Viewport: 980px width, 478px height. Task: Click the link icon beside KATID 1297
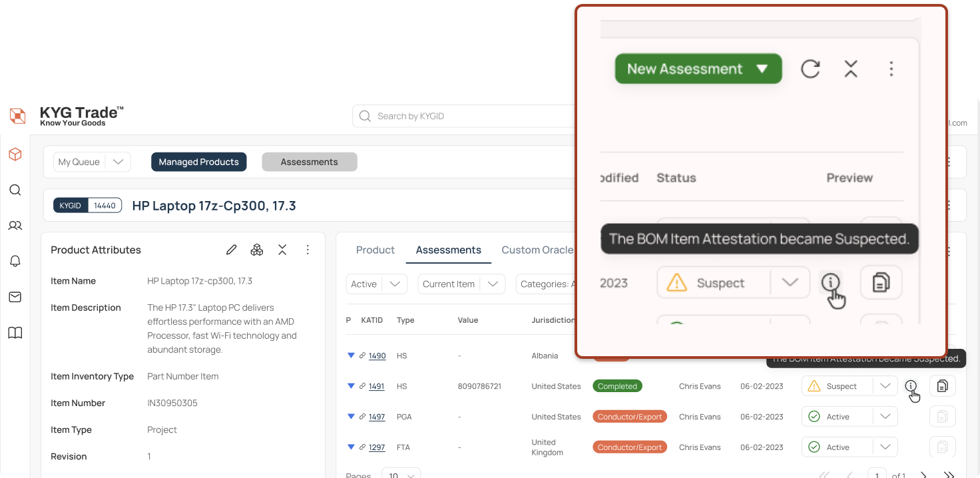pyautogui.click(x=362, y=447)
